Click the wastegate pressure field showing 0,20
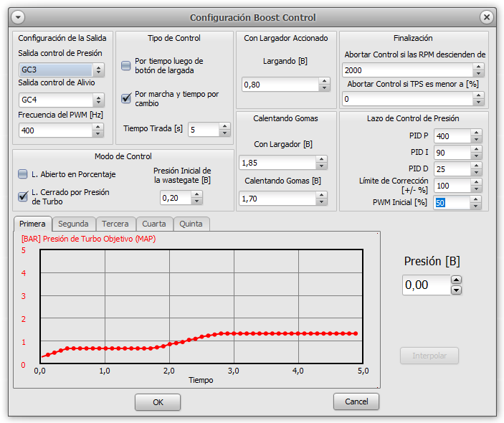Image resolution: width=504 pixels, height=423 pixels. (x=176, y=198)
